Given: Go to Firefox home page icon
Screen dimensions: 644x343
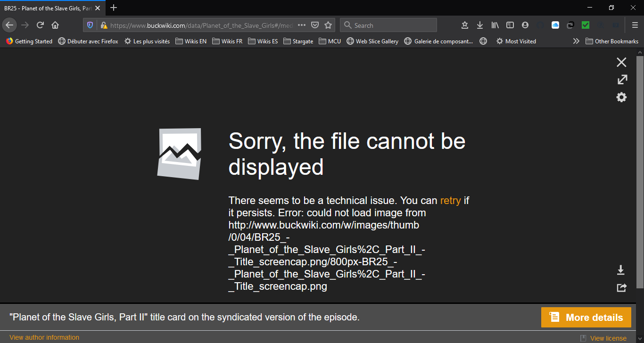Looking at the screenshot, I should pyautogui.click(x=55, y=25).
